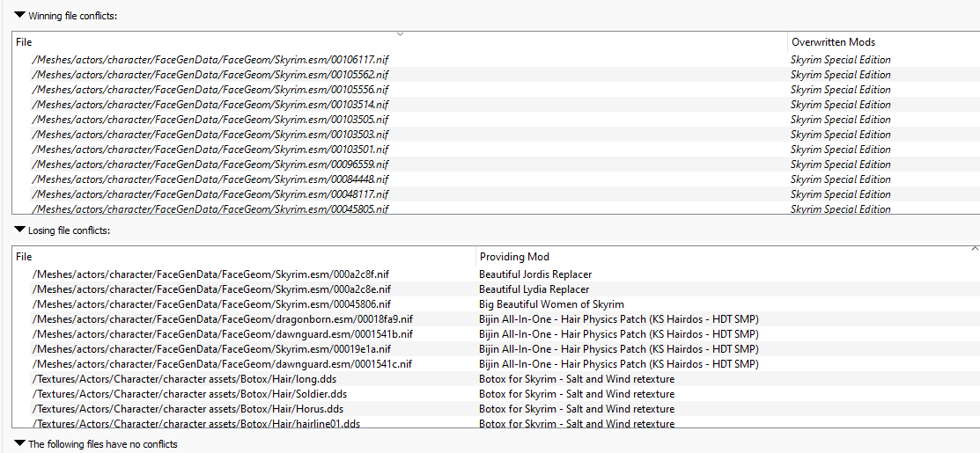Select Botox Hair long.dds texture row
Viewport: 980px width, 453px height.
coord(497,379)
